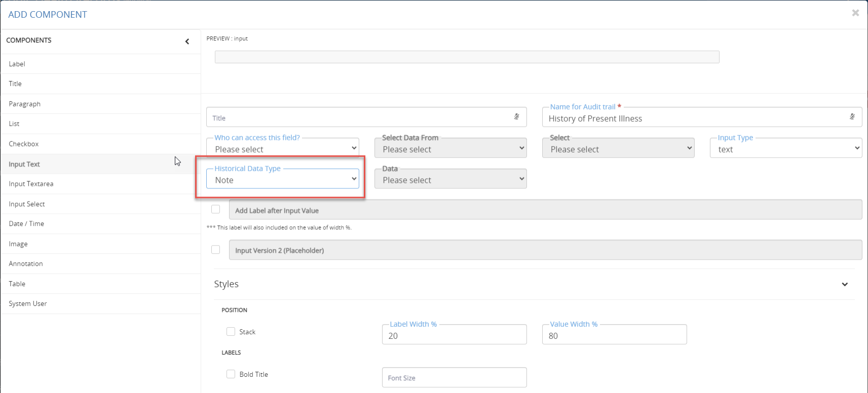The height and width of the screenshot is (393, 868).
Task: Click the edit icon in the Name for Audit trail field
Action: (852, 117)
